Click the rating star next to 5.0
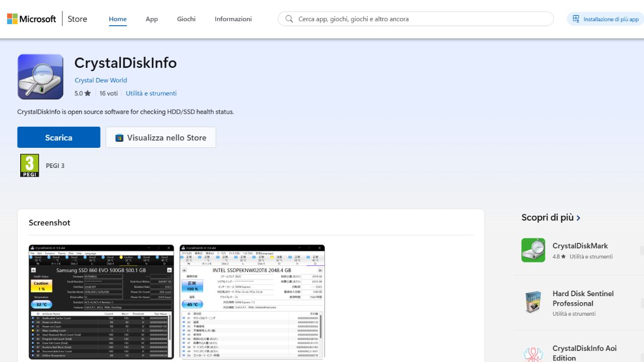644x362 pixels. (88, 94)
